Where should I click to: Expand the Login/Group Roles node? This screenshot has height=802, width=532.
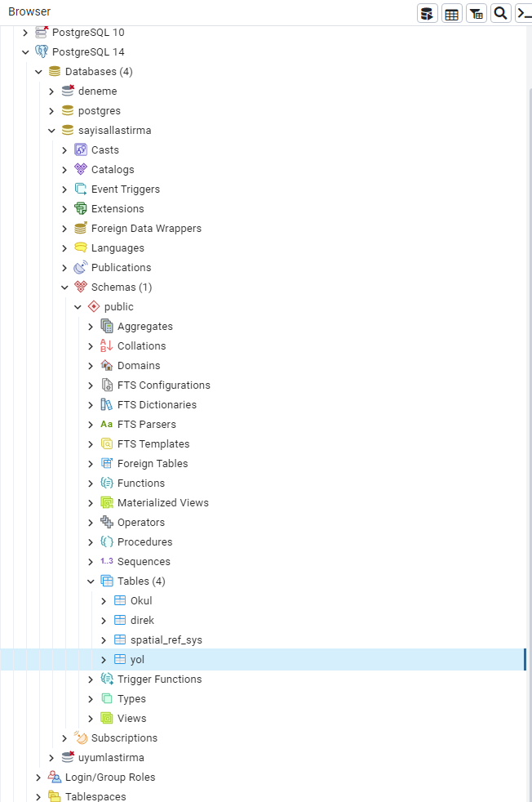tap(38, 777)
